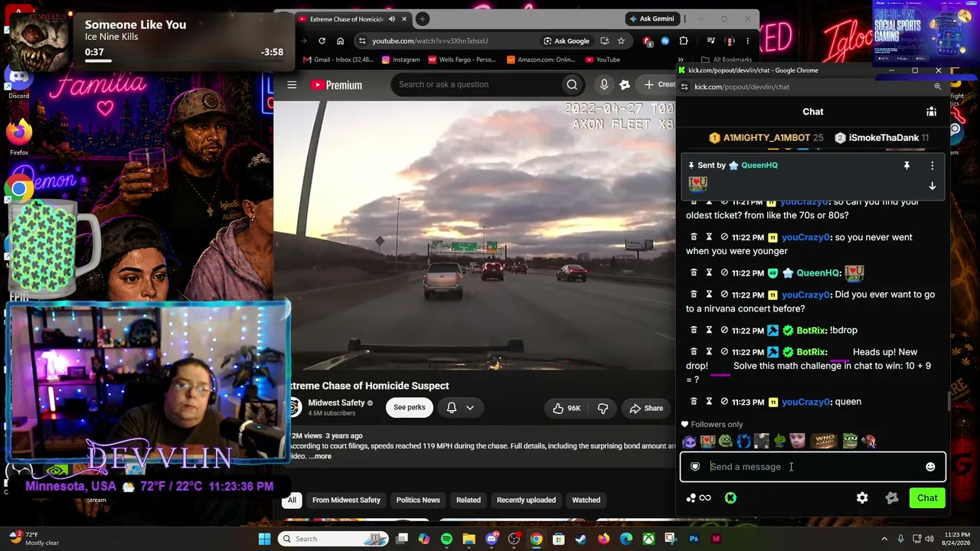Open Chrome three-dot menu

tap(747, 41)
